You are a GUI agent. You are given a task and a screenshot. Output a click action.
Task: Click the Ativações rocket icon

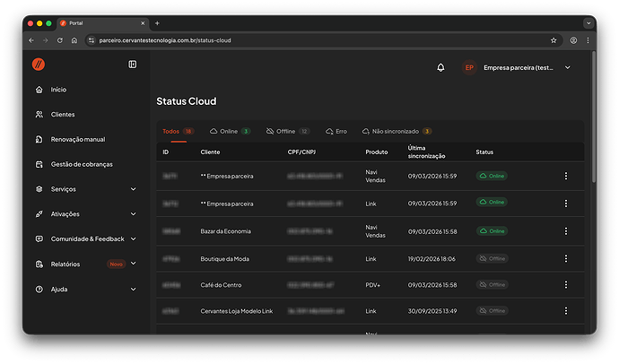[x=39, y=214]
